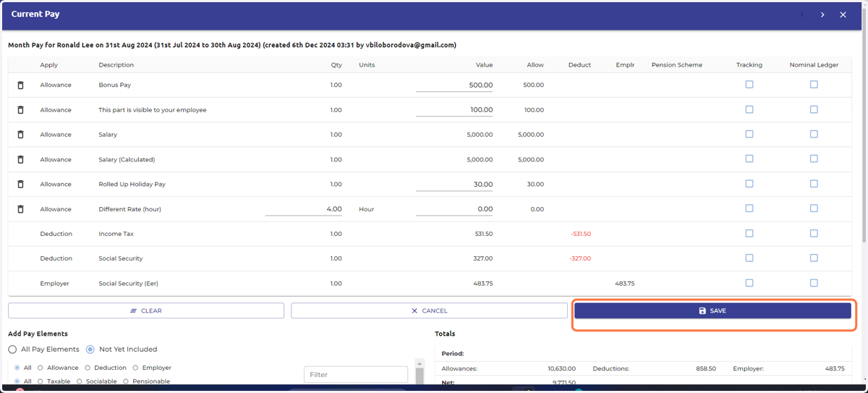Edit Different Rate quantity field 4.00
This screenshot has width=868, height=393.
304,209
